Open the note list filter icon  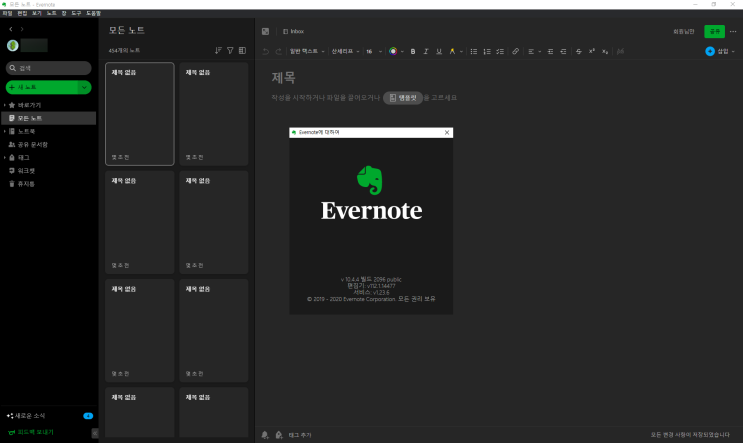pyautogui.click(x=230, y=50)
